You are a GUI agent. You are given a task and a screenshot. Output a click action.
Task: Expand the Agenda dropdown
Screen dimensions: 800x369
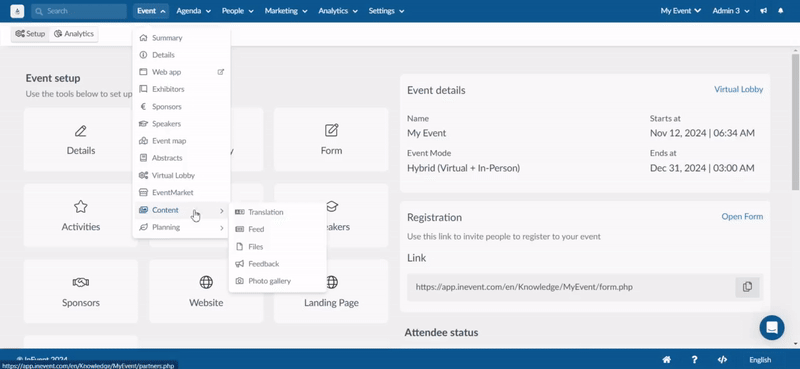click(193, 11)
